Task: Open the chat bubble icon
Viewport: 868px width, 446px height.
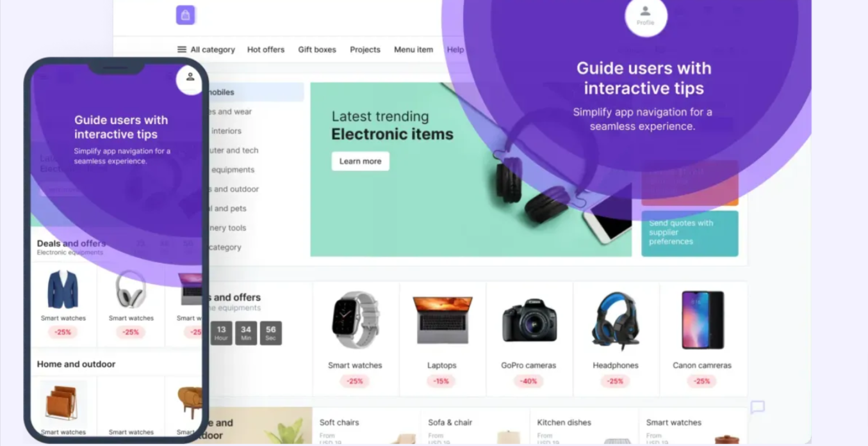Action: click(x=758, y=408)
